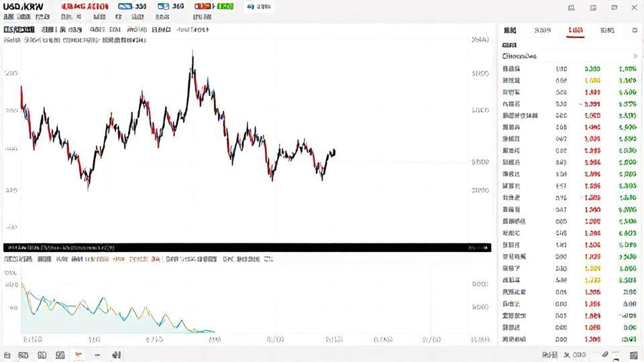Toggle the last indicator label above lower chart
Viewport: 644px width, 362px height.
(268, 259)
